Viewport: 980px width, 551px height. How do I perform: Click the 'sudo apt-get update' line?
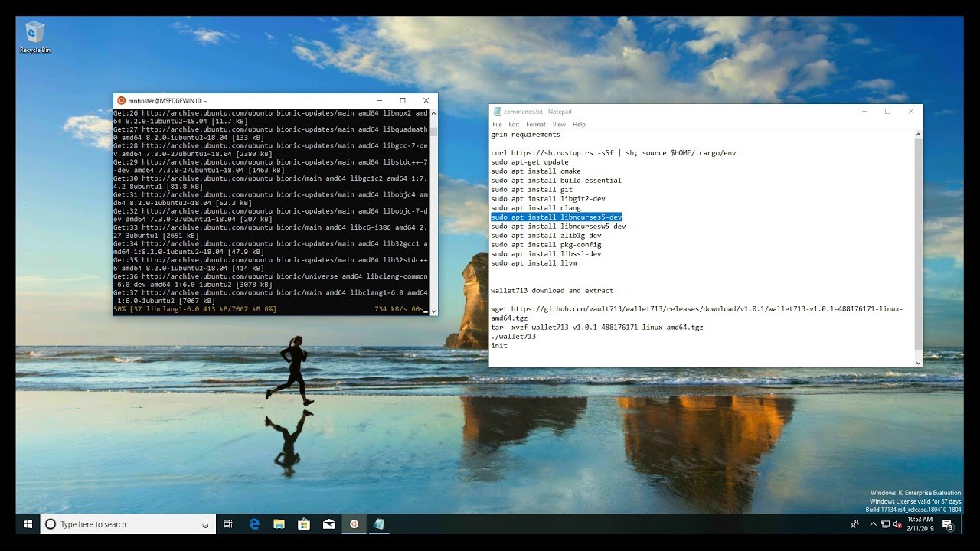click(530, 162)
